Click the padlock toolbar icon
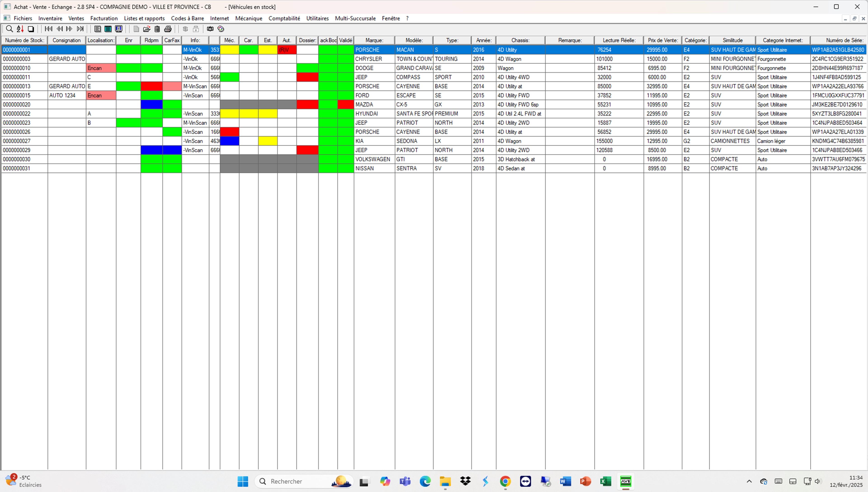Viewport: 868px width, 492px height. [196, 29]
